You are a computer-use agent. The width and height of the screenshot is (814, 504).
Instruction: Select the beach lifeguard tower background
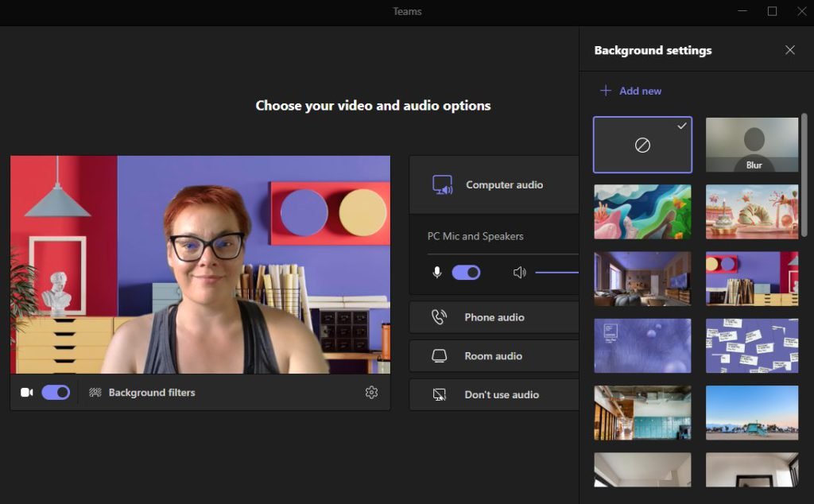point(752,413)
